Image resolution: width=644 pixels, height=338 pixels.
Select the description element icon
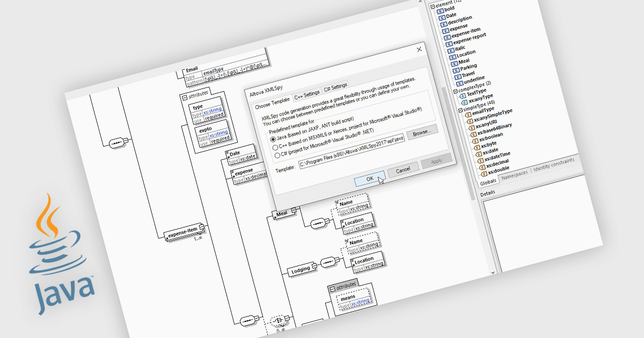(444, 24)
